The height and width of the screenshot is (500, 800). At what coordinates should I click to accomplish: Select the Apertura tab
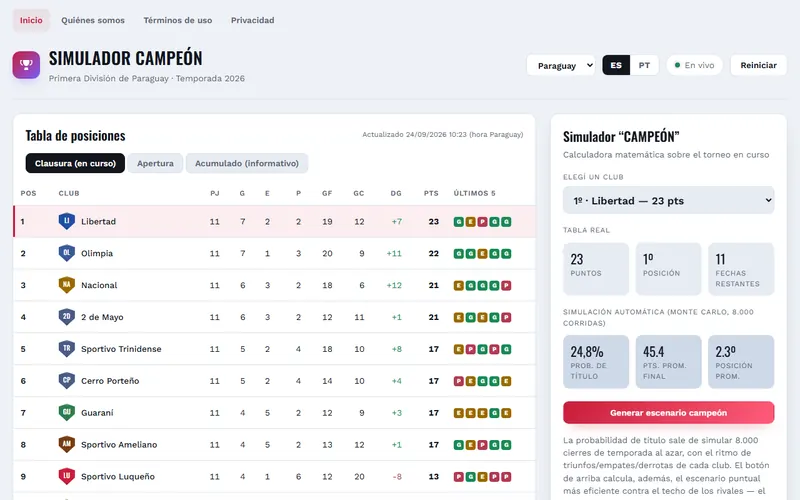click(x=155, y=163)
